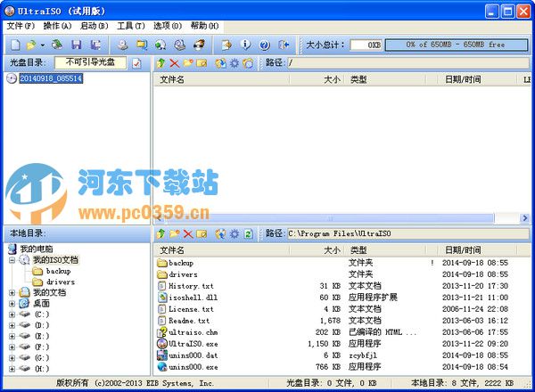Click the New blank document toolbar icon
This screenshot has width=535, height=392.
coord(15,45)
